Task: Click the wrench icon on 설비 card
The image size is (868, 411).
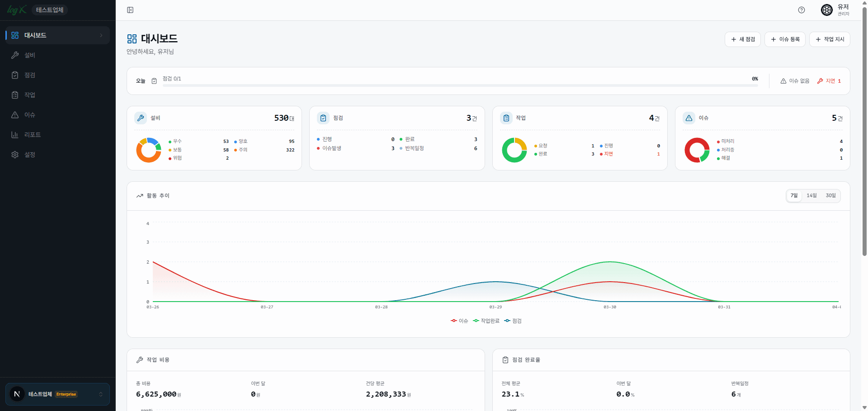Action: click(141, 118)
